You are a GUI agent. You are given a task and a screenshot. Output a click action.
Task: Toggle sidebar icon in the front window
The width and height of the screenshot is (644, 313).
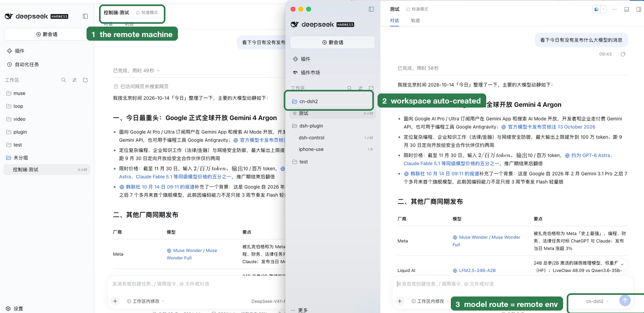tap(371, 9)
